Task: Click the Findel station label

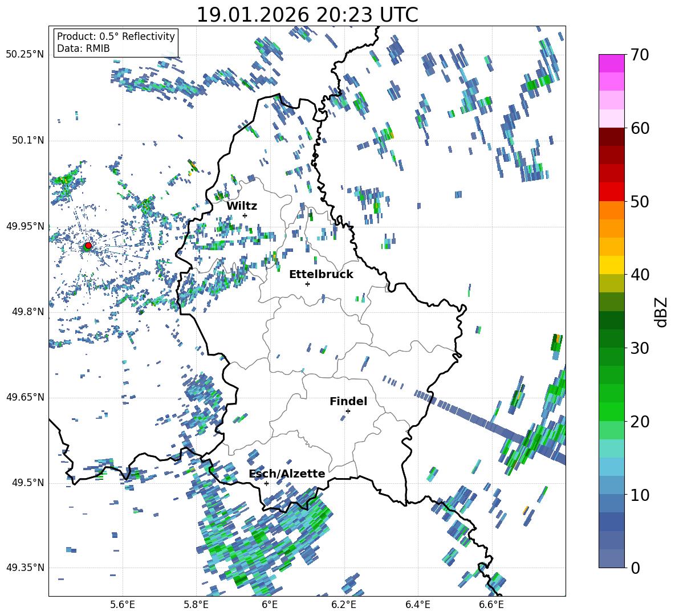Action: (x=348, y=401)
